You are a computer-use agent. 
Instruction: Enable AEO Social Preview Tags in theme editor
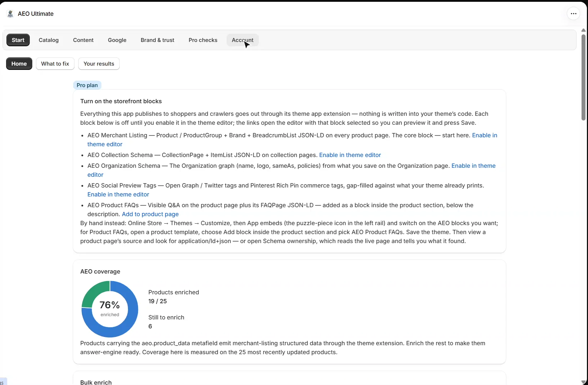coord(118,194)
